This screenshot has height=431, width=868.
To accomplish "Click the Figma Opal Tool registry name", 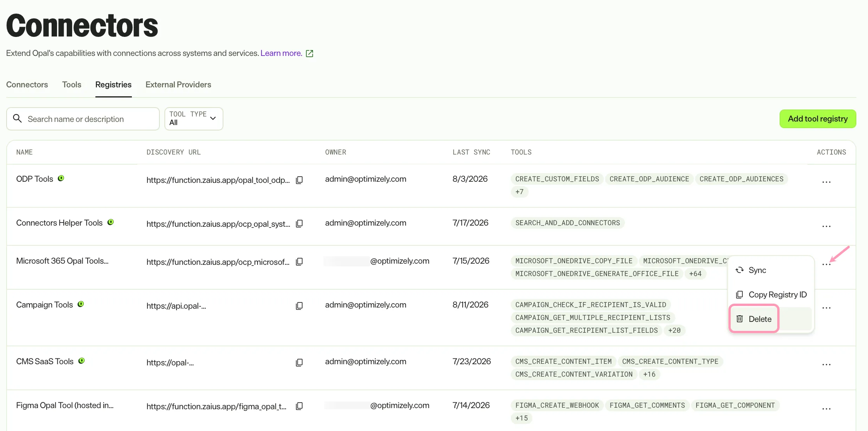I will [65, 405].
